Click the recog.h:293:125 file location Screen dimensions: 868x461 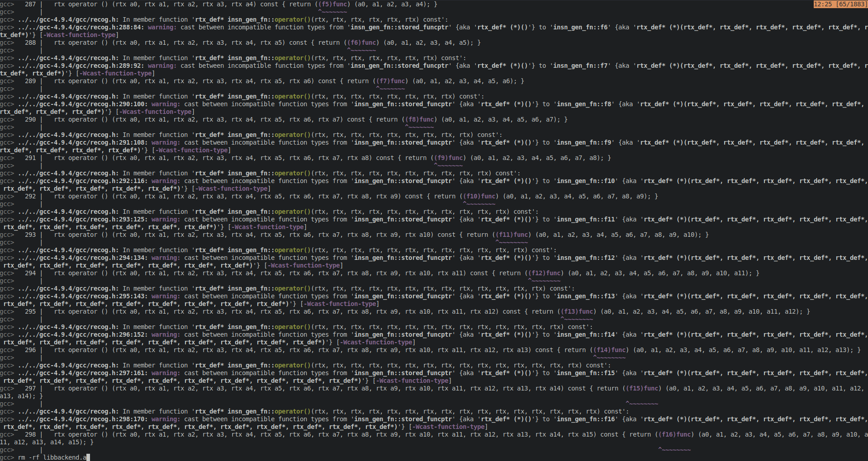coord(82,220)
